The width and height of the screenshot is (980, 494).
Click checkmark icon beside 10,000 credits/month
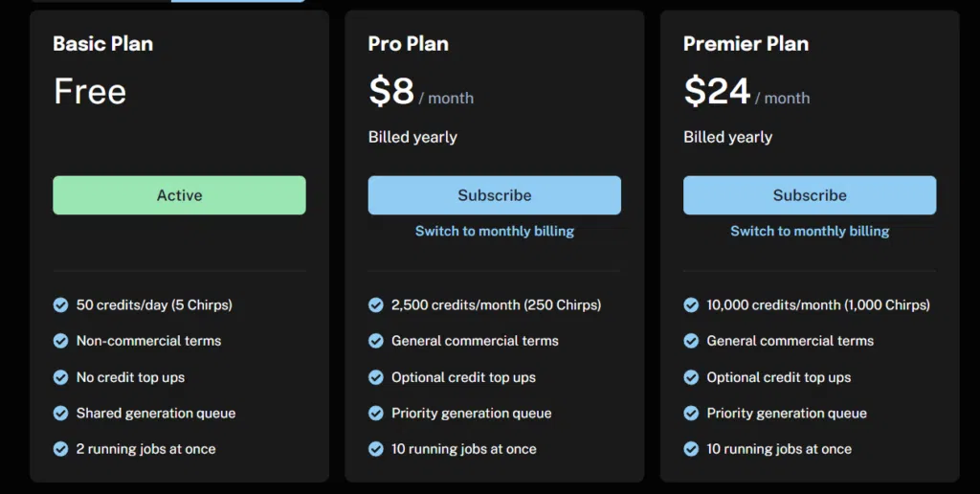click(x=691, y=305)
